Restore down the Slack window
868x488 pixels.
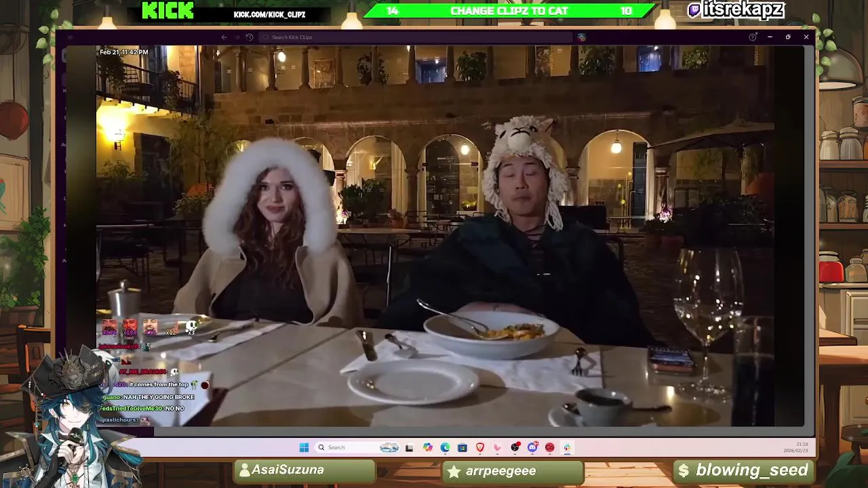click(788, 37)
